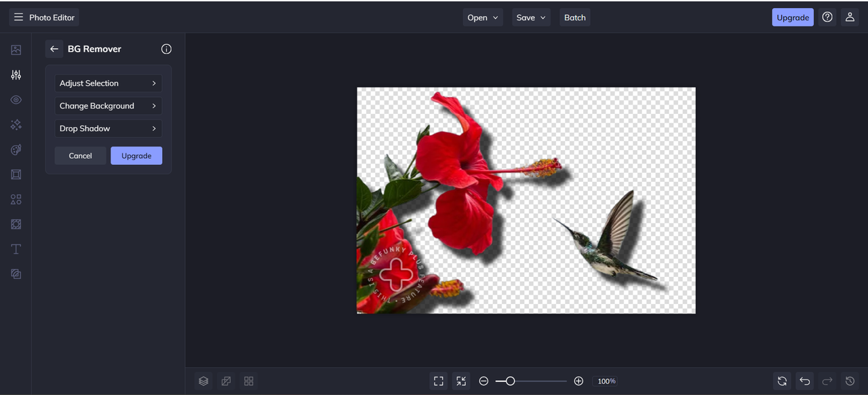The image size is (868, 395).
Task: Expand the Change Background option
Action: tap(108, 106)
